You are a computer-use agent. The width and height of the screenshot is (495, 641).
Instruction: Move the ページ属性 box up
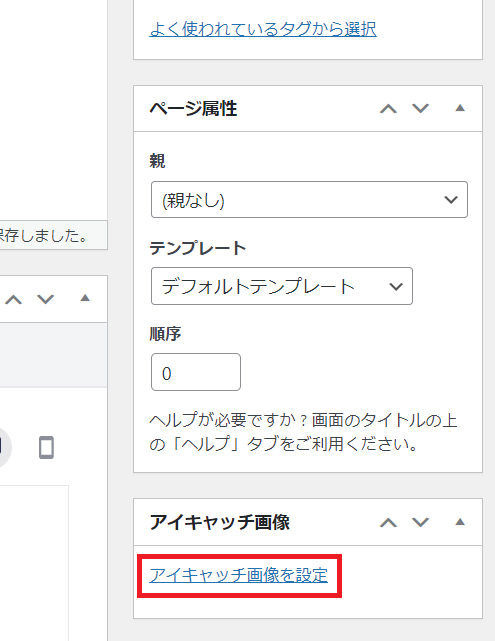[388, 109]
